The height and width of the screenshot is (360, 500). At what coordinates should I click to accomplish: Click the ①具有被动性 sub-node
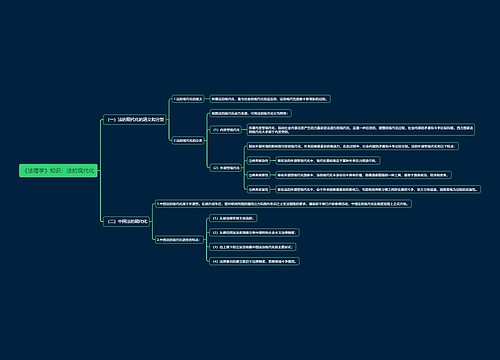coord(258,161)
